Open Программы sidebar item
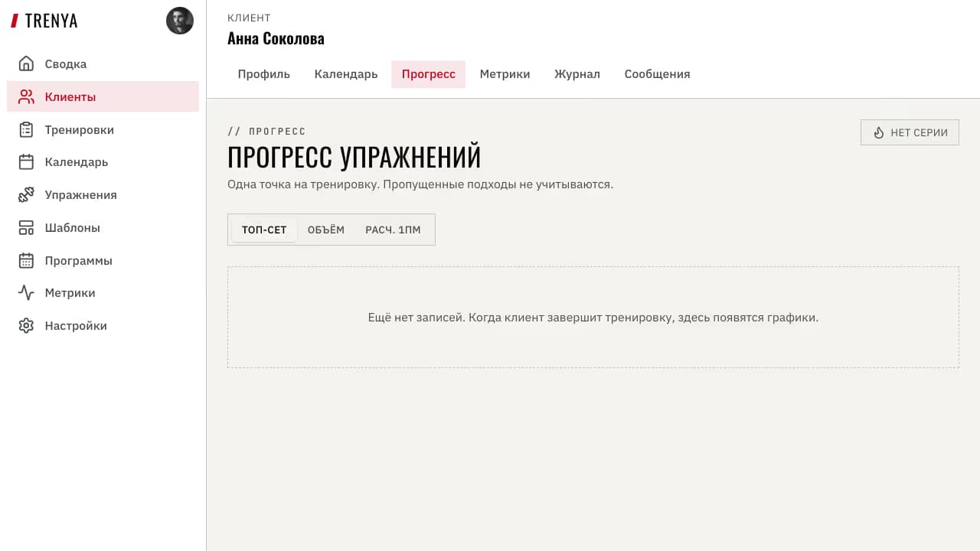 point(103,260)
